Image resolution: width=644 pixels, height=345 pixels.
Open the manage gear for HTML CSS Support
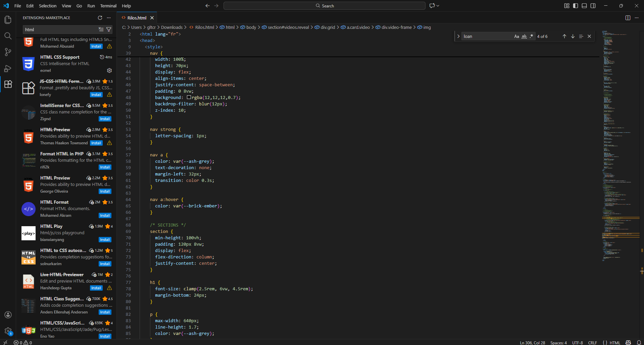(x=109, y=70)
